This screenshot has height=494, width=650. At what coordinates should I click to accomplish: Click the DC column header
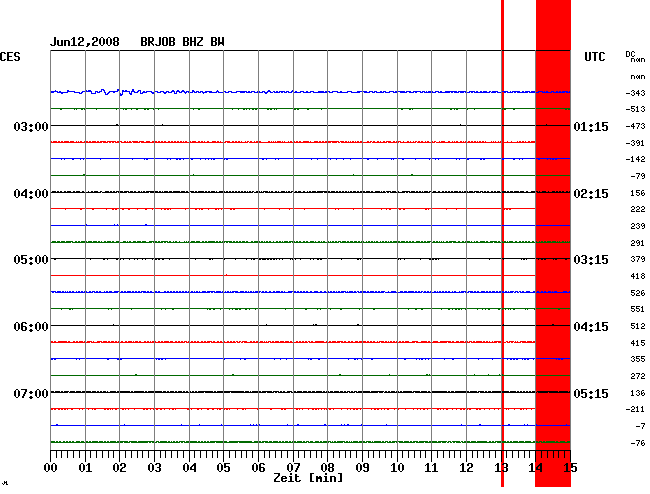[630, 54]
